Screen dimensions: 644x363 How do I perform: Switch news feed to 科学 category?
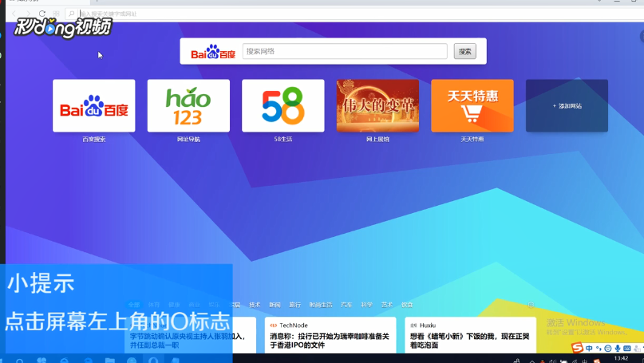click(366, 305)
